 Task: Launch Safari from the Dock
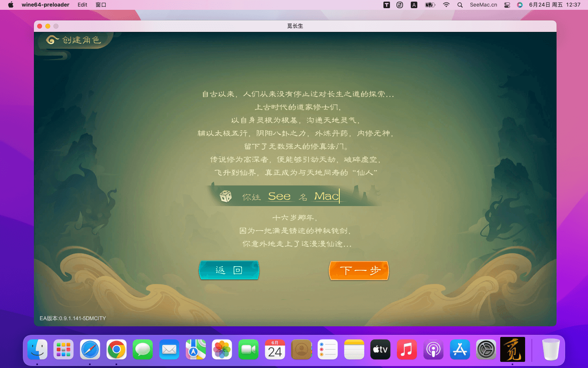pos(90,350)
